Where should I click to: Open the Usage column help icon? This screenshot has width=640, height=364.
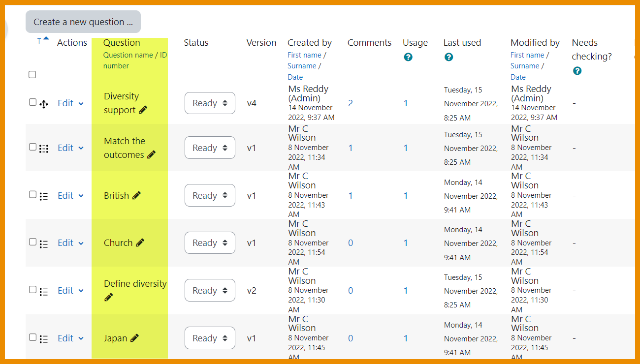click(408, 57)
